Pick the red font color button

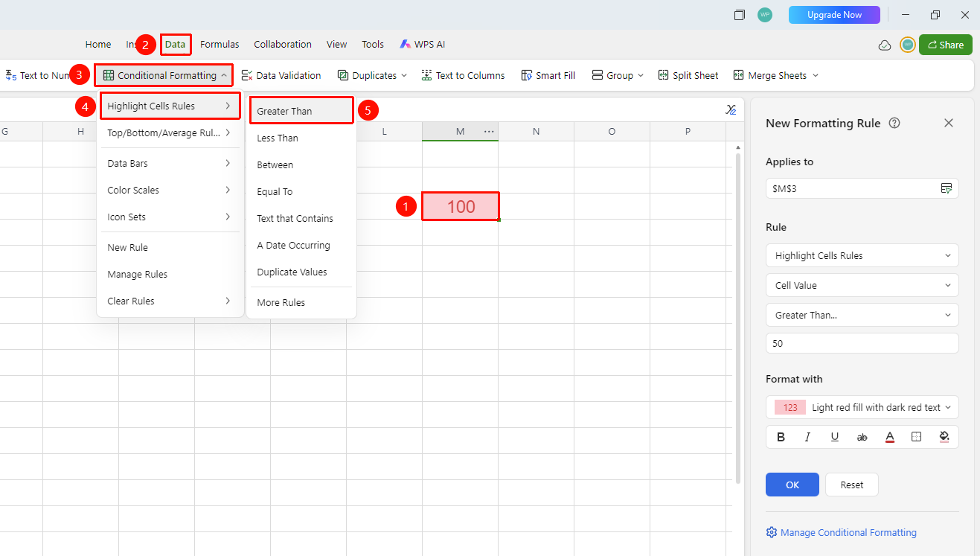pyautogui.click(x=889, y=437)
